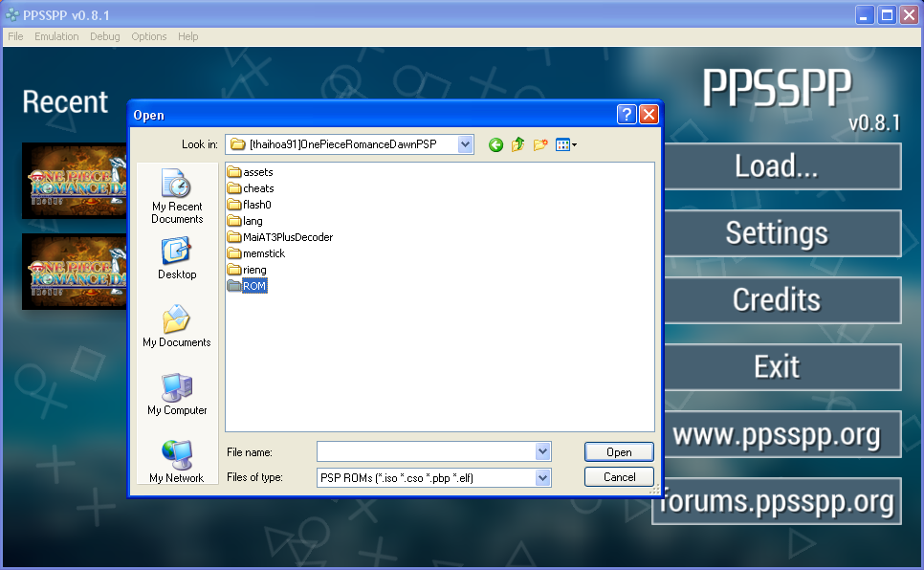Click the Back navigation arrow in Open dialog
The image size is (924, 570).
click(x=495, y=144)
